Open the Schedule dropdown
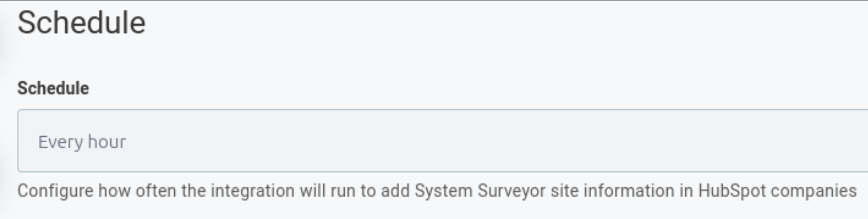The height and width of the screenshot is (219, 868). pyautogui.click(x=443, y=141)
